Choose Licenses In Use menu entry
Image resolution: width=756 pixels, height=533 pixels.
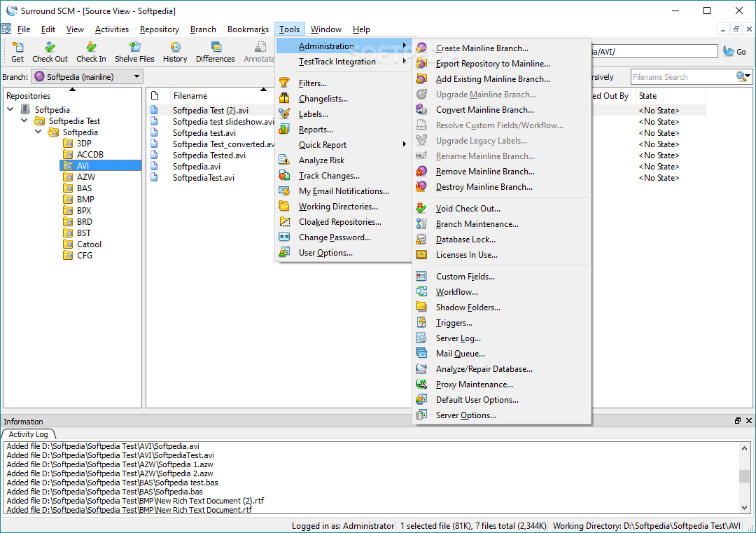pyautogui.click(x=502, y=255)
